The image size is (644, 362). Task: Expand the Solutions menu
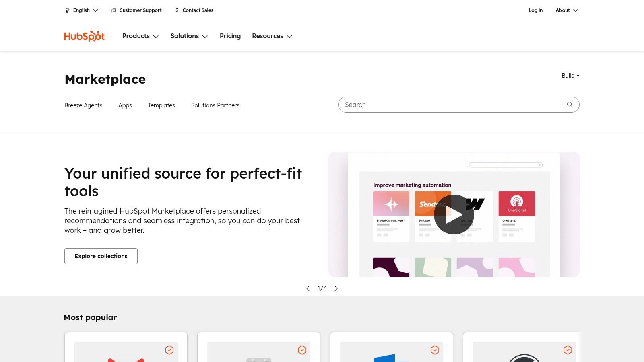tap(189, 36)
